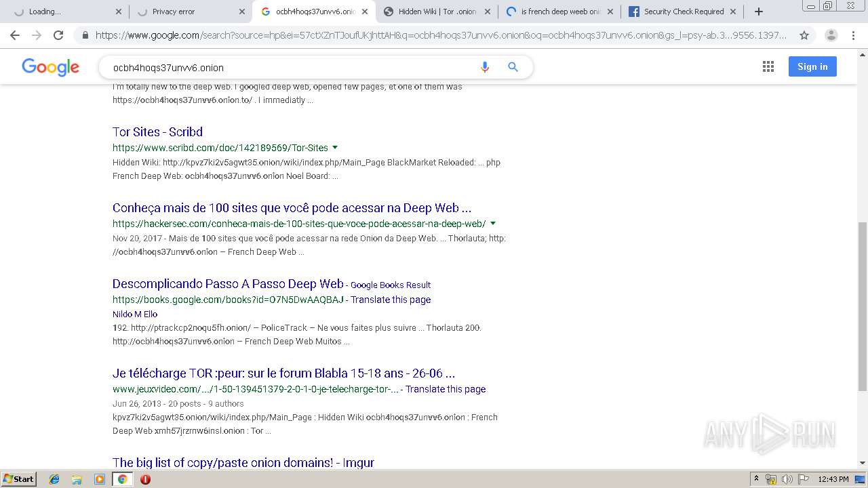Viewport: 868px width, 488px height.
Task: Click the Google logo
Action: coord(51,66)
